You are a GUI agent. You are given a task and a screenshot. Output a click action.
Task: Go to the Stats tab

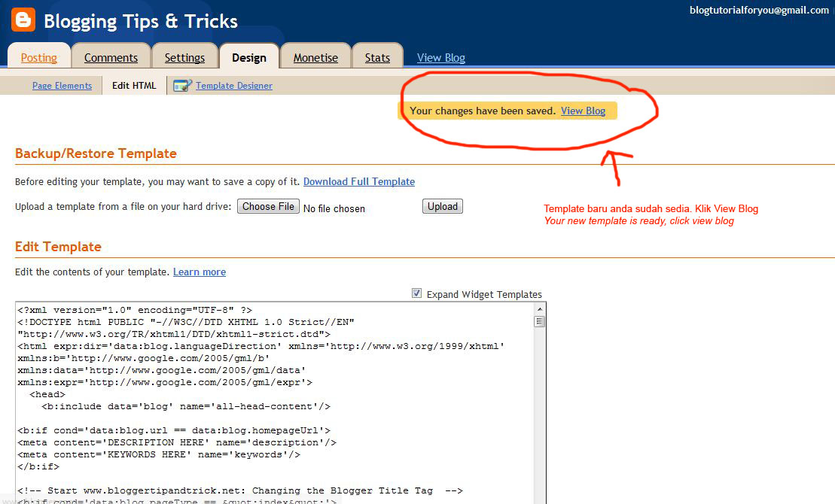377,57
